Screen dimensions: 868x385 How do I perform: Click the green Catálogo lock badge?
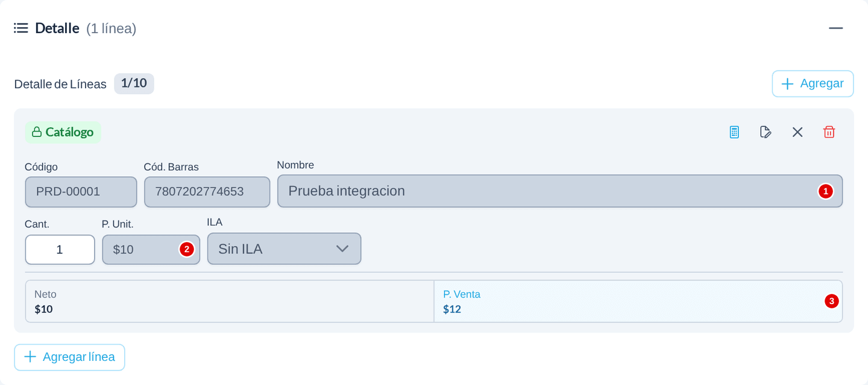(x=63, y=132)
